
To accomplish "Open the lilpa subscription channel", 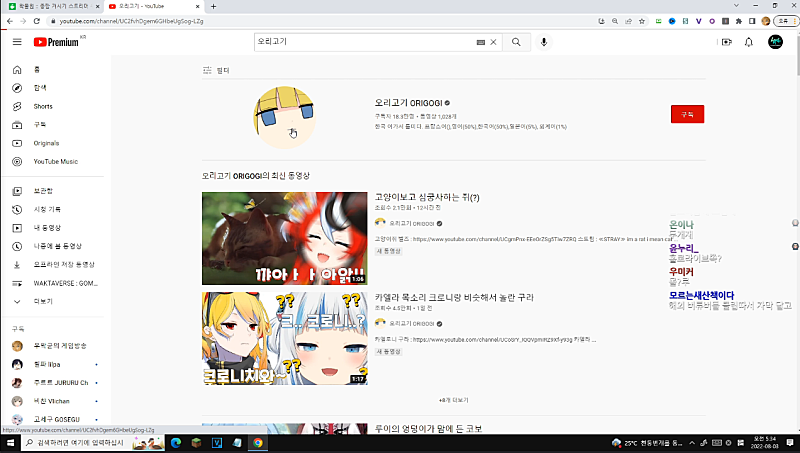I will (53, 364).
